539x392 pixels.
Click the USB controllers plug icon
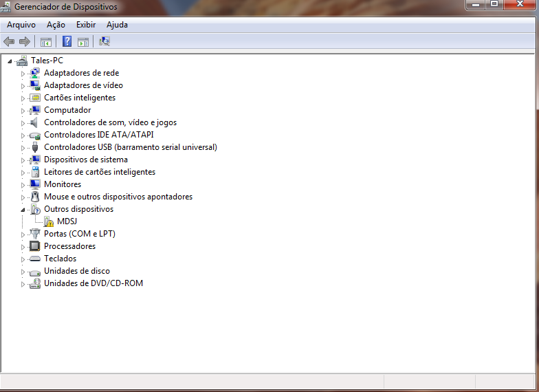34,147
